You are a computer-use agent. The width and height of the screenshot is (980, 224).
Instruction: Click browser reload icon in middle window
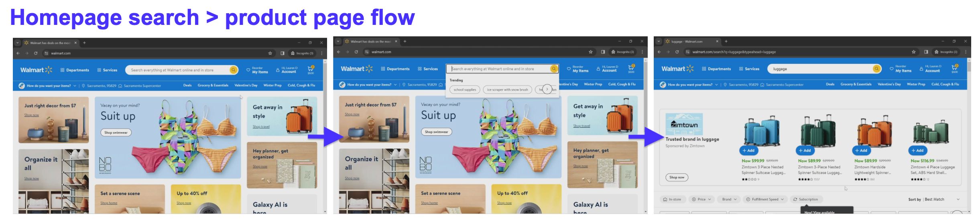click(x=356, y=52)
